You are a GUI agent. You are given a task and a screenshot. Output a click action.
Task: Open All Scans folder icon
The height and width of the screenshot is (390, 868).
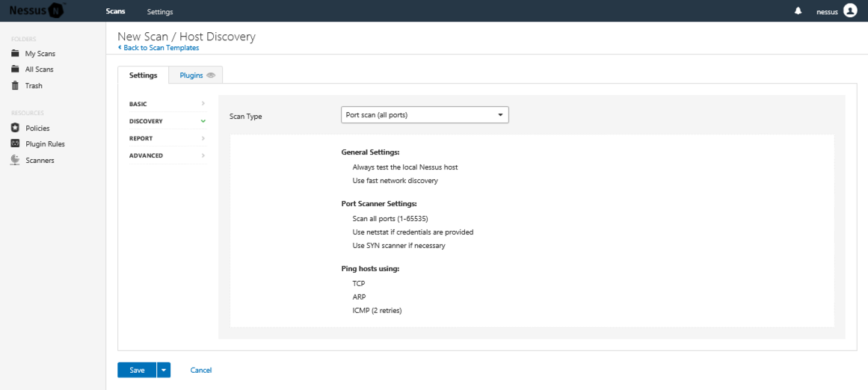(x=15, y=69)
